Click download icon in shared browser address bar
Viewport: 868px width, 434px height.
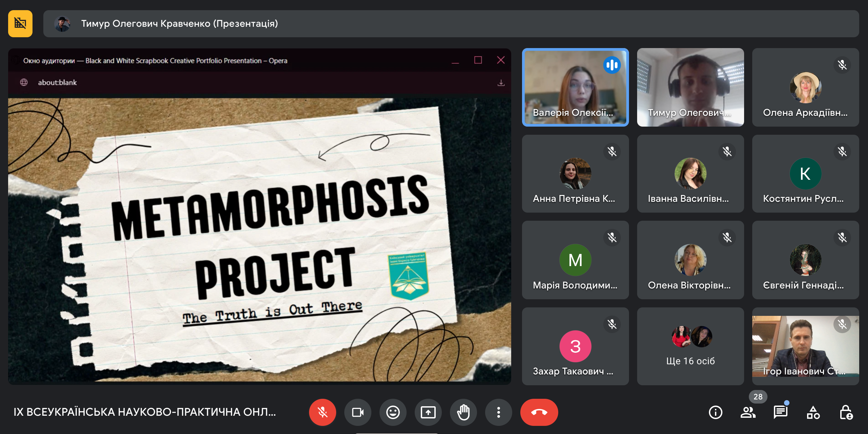(x=501, y=83)
